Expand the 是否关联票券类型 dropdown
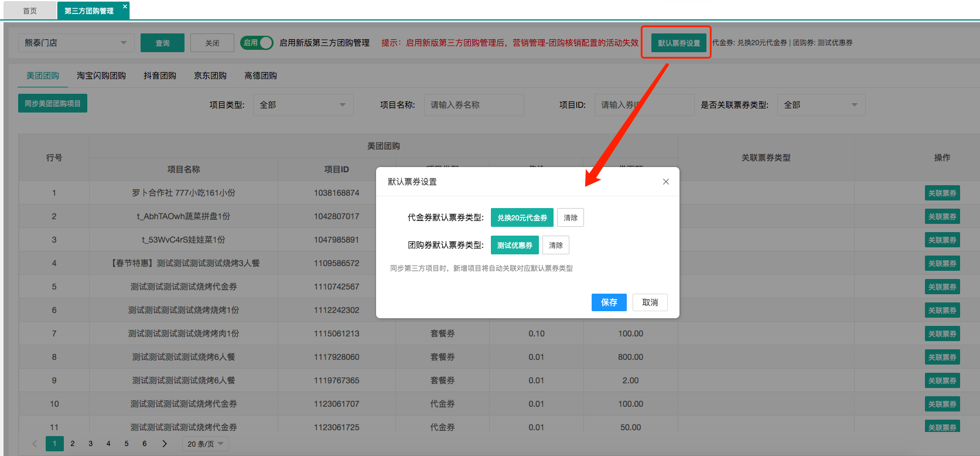The height and width of the screenshot is (456, 980). [x=821, y=105]
